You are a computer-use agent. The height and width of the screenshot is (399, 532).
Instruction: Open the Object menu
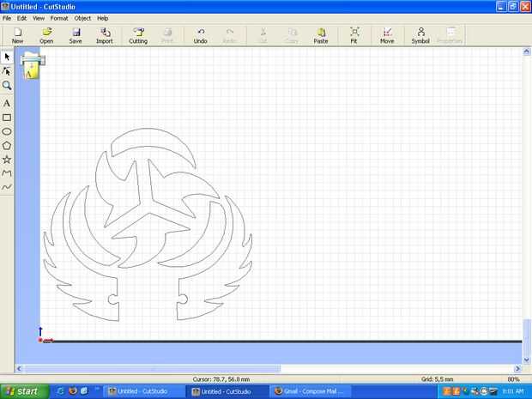pyautogui.click(x=82, y=18)
